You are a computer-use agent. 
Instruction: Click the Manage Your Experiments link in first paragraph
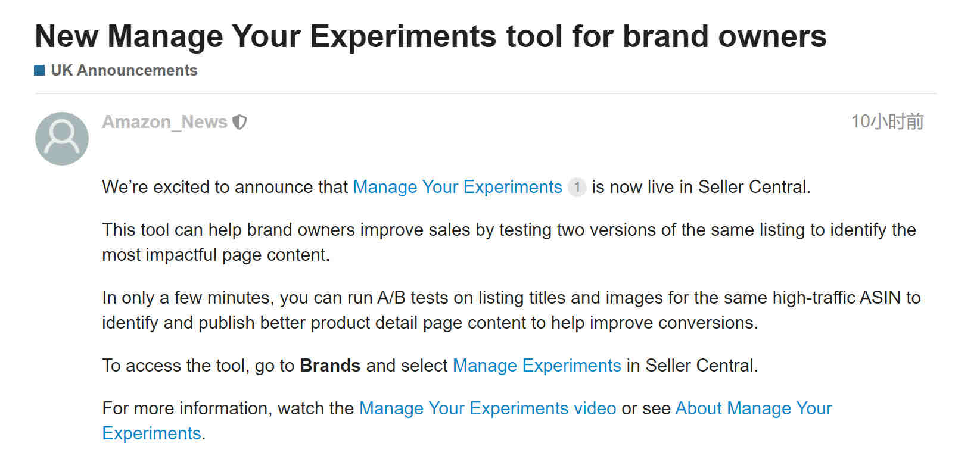point(458,187)
